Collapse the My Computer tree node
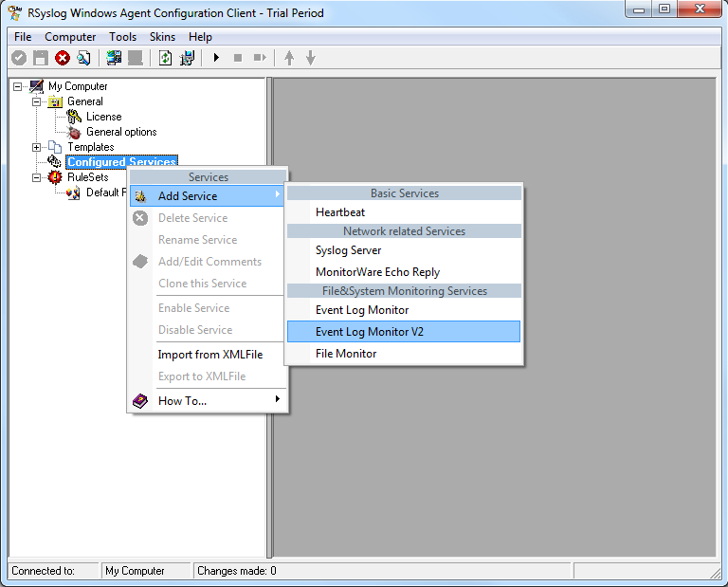 pos(18,86)
